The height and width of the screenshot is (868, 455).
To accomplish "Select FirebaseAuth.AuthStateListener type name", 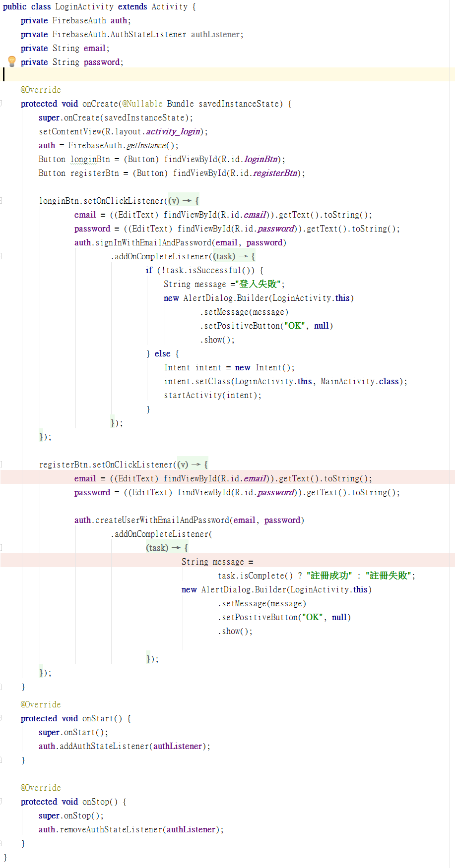I will click(x=120, y=35).
